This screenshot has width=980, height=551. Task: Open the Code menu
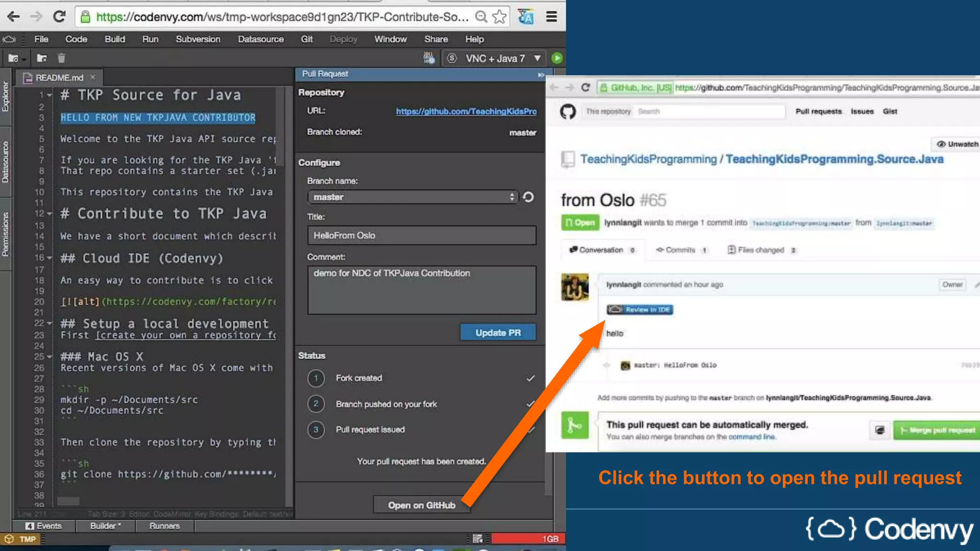click(76, 39)
